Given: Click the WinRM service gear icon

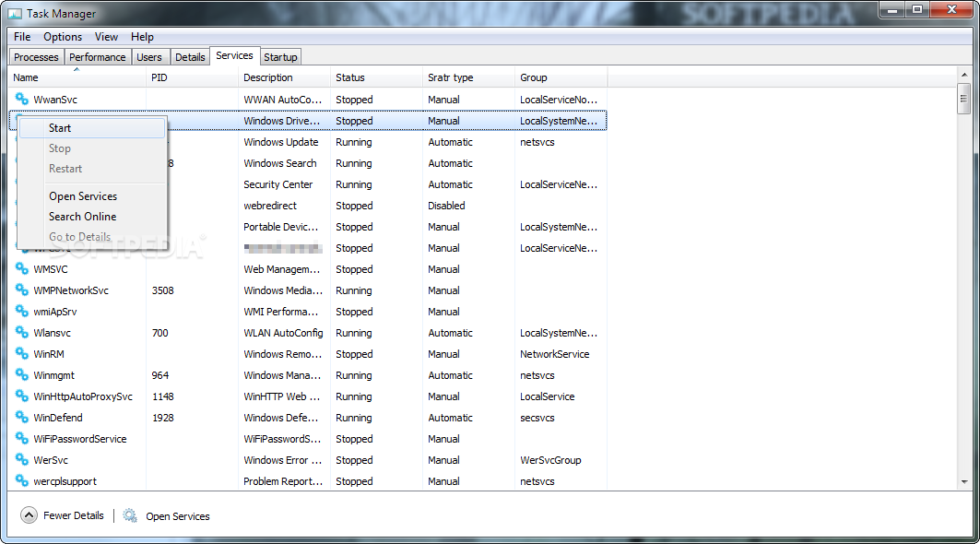Looking at the screenshot, I should coord(22,354).
